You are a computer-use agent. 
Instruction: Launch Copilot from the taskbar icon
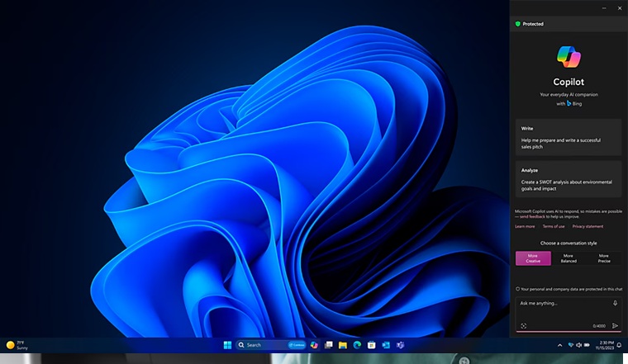pyautogui.click(x=314, y=345)
